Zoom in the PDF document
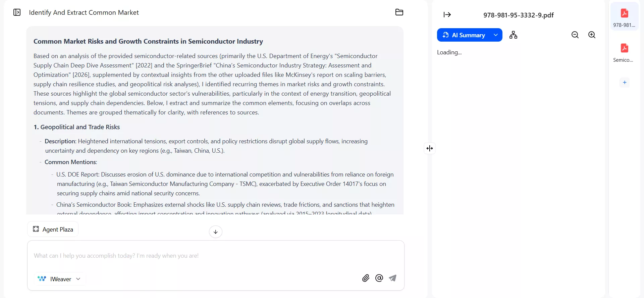This screenshot has width=644, height=298. pos(592,35)
